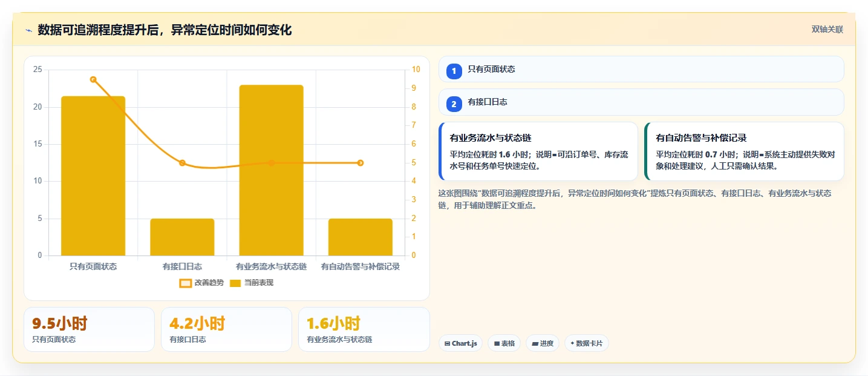Click the bar for 有业务流水与状态链
The height and width of the screenshot is (376, 868).
271,170
